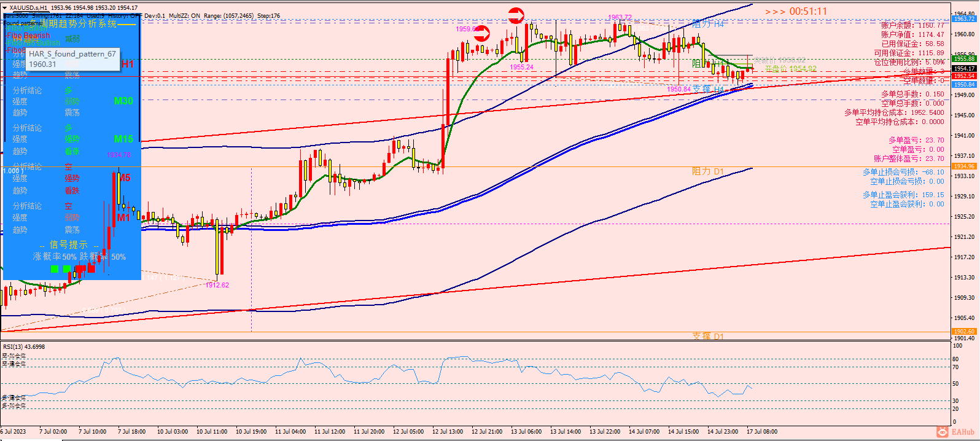Click the 7 Jul 18:00 time axis label
Viewport: 980px width, 441px height.
pos(131,431)
